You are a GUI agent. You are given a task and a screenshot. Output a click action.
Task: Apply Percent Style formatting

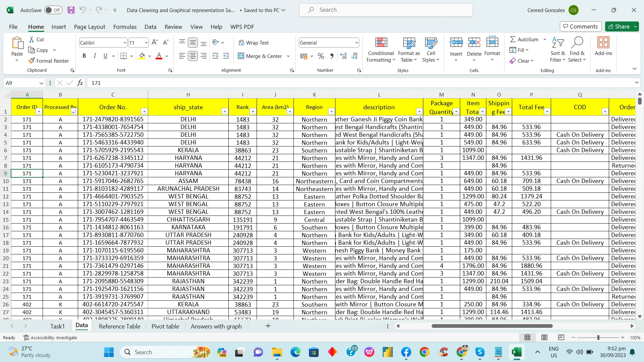click(x=321, y=56)
